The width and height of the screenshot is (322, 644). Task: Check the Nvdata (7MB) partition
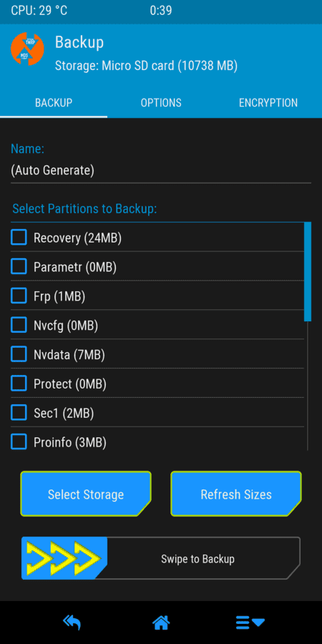point(19,354)
